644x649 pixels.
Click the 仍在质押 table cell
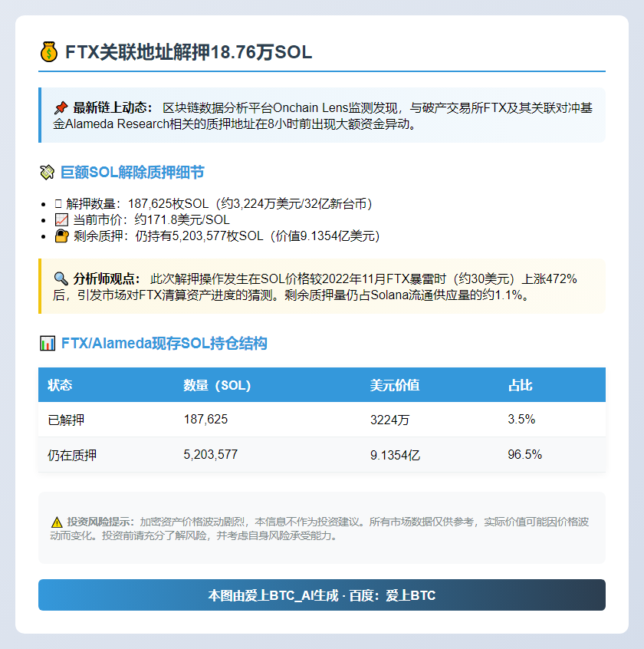72,455
